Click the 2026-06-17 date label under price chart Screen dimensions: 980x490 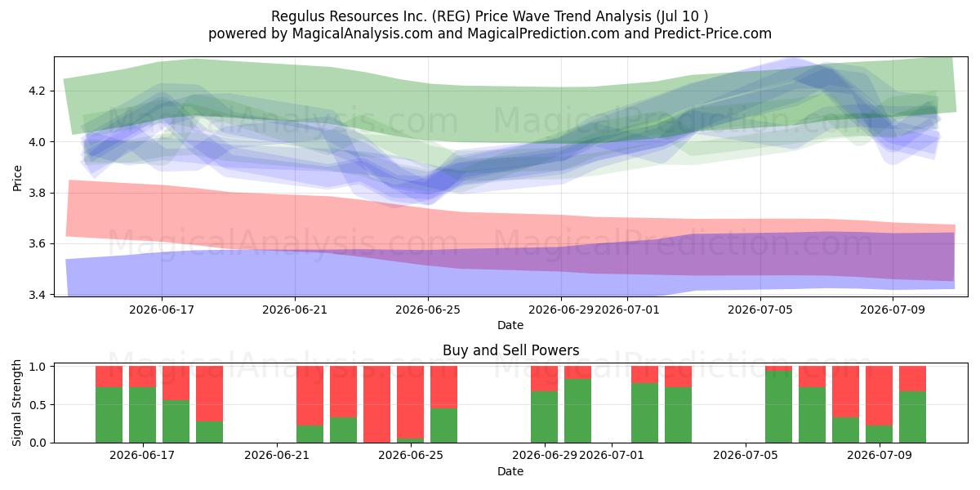[x=162, y=310]
